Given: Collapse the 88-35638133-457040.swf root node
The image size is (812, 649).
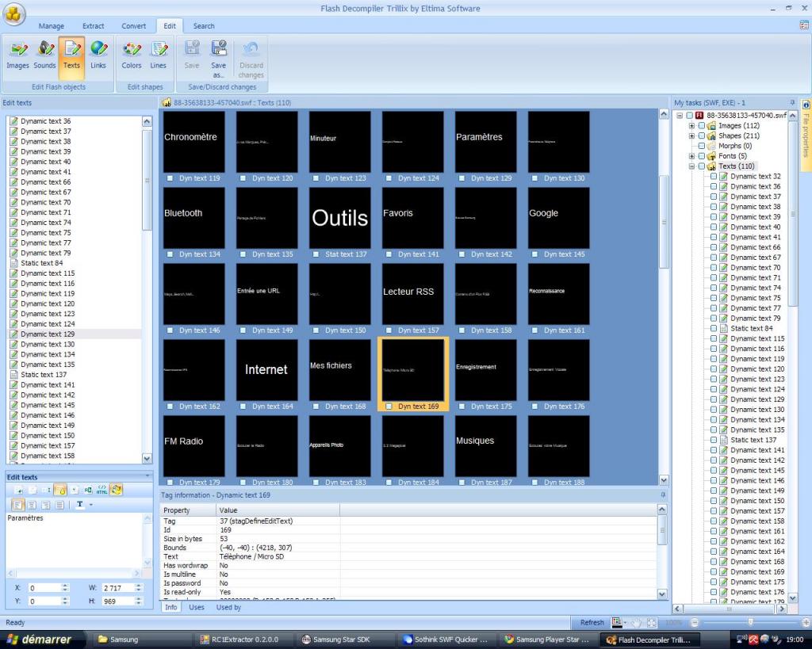Looking at the screenshot, I should pos(680,116).
